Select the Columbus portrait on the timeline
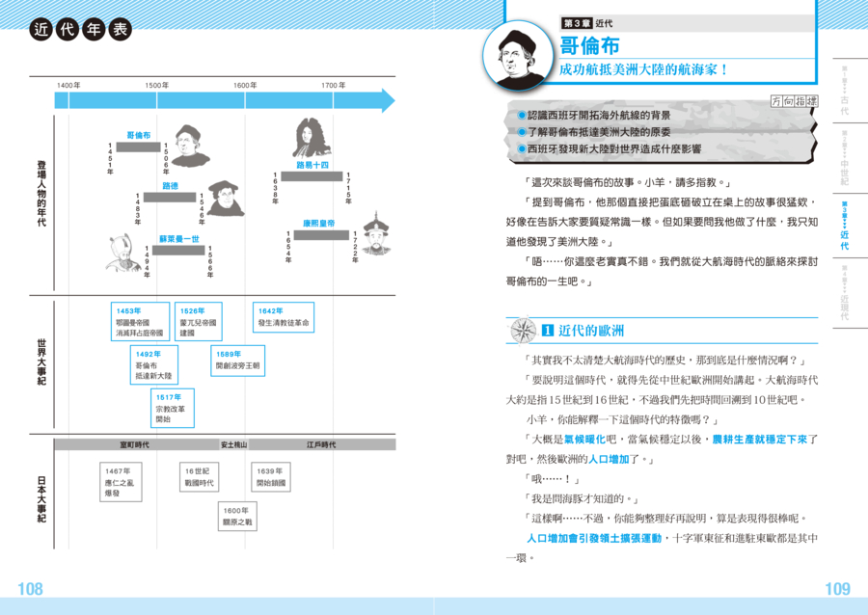868x615 pixels. tap(190, 145)
